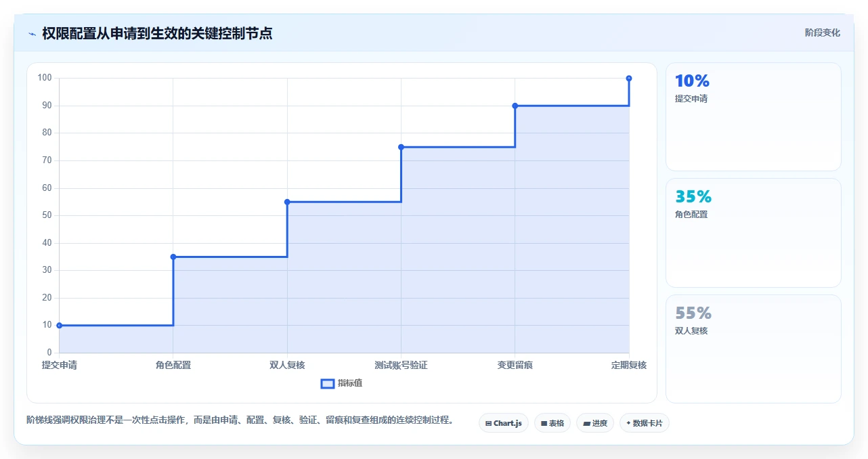The image size is (868, 459).
Task: Open the 55% 双人复核 card
Action: click(754, 349)
